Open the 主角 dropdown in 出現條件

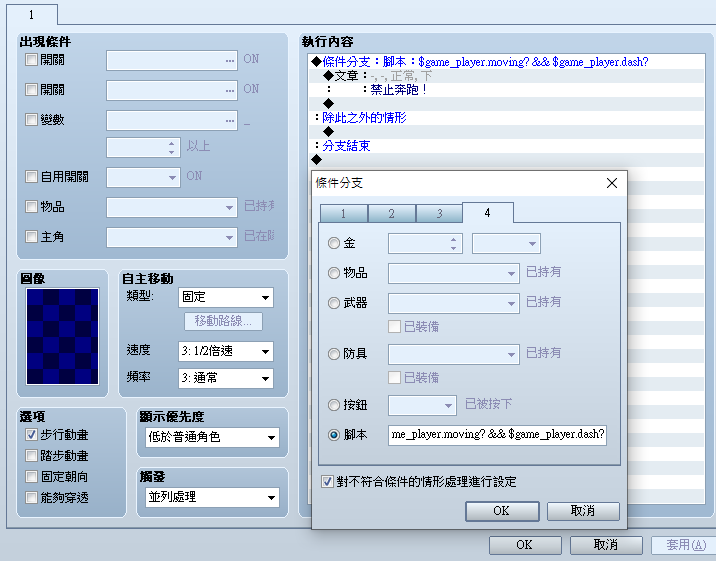pyautogui.click(x=172, y=237)
